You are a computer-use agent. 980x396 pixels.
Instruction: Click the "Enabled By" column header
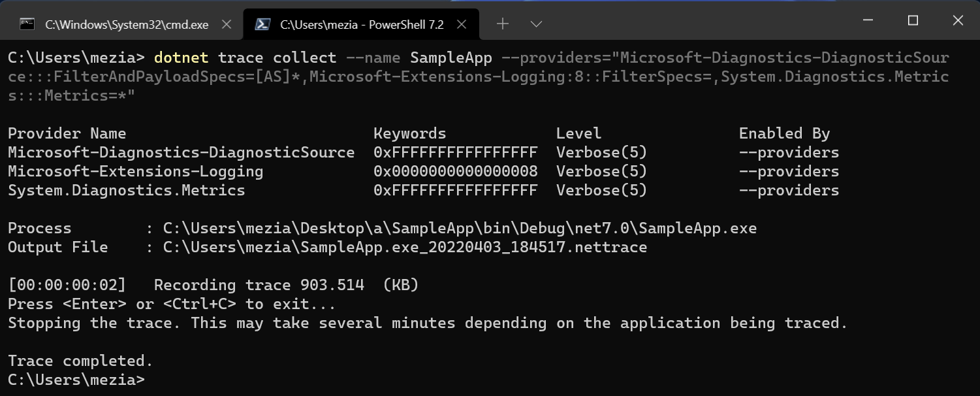tap(784, 134)
